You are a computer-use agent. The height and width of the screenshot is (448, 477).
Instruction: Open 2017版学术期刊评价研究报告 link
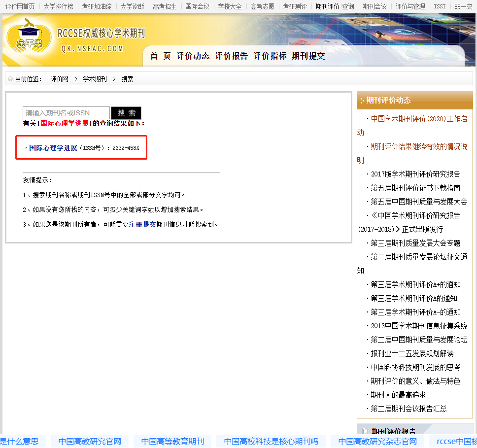pyautogui.click(x=415, y=174)
